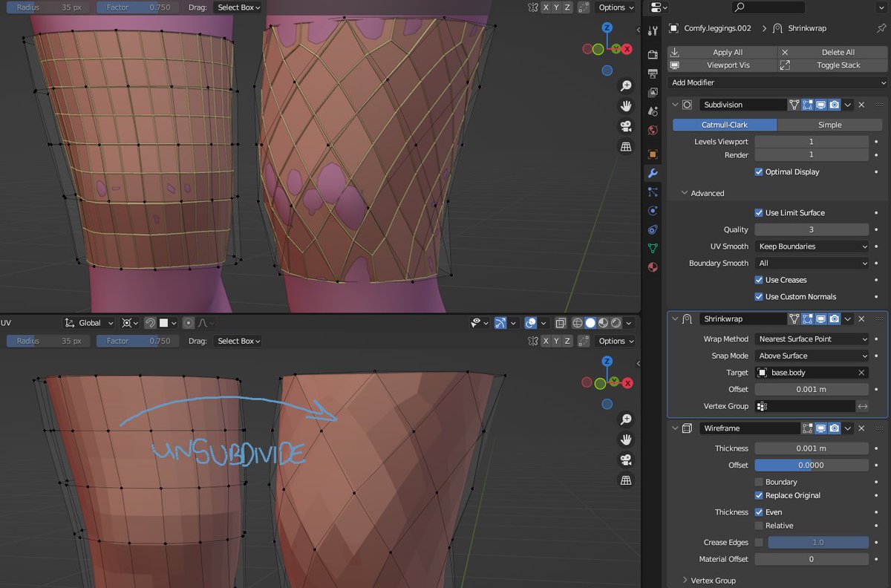This screenshot has height=588, width=891.
Task: Uncheck Use Limit Surface
Action: 759,212
